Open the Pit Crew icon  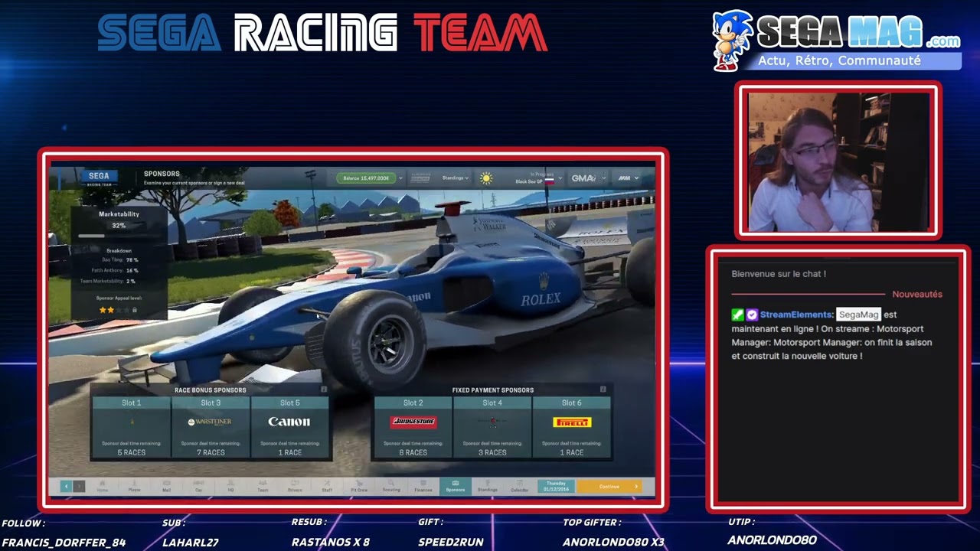(x=359, y=486)
